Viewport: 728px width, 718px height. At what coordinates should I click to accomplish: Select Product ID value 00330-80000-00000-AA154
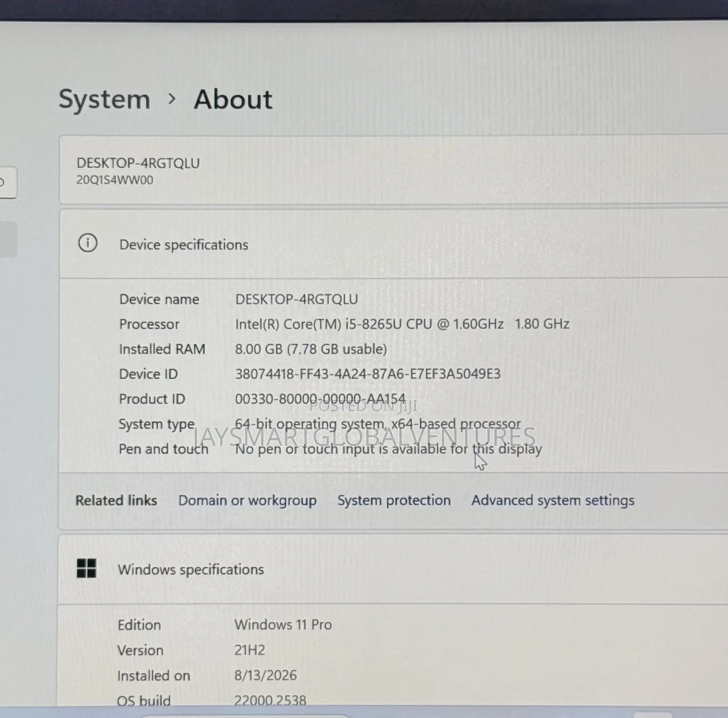pos(320,399)
